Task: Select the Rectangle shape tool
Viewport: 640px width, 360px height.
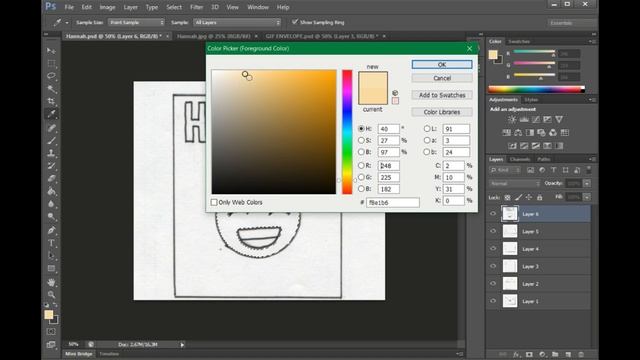Action: [x=51, y=269]
